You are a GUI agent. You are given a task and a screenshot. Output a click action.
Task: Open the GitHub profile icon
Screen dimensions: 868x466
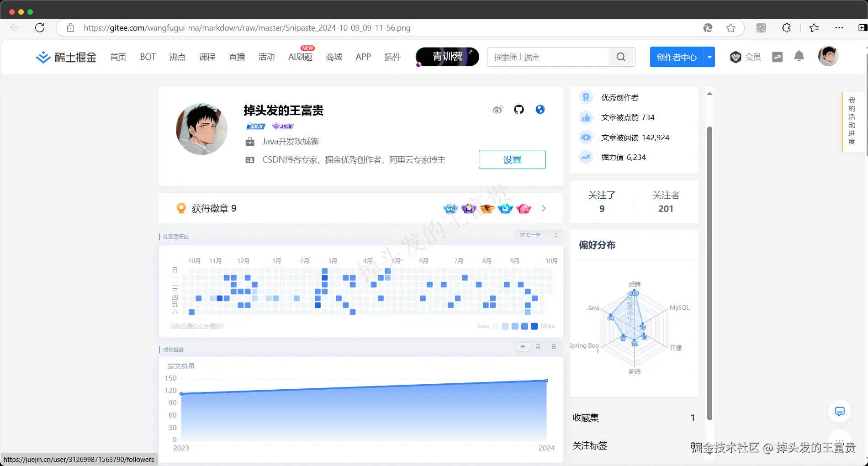[519, 110]
